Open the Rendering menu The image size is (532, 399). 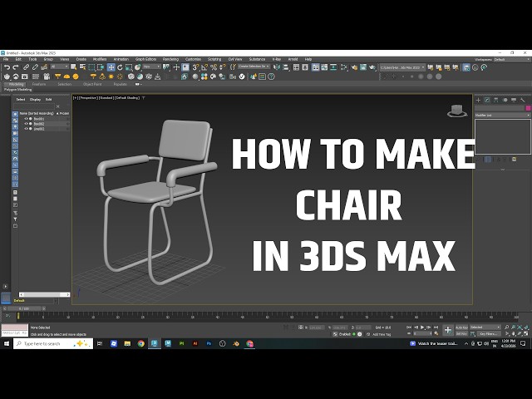[x=170, y=59]
